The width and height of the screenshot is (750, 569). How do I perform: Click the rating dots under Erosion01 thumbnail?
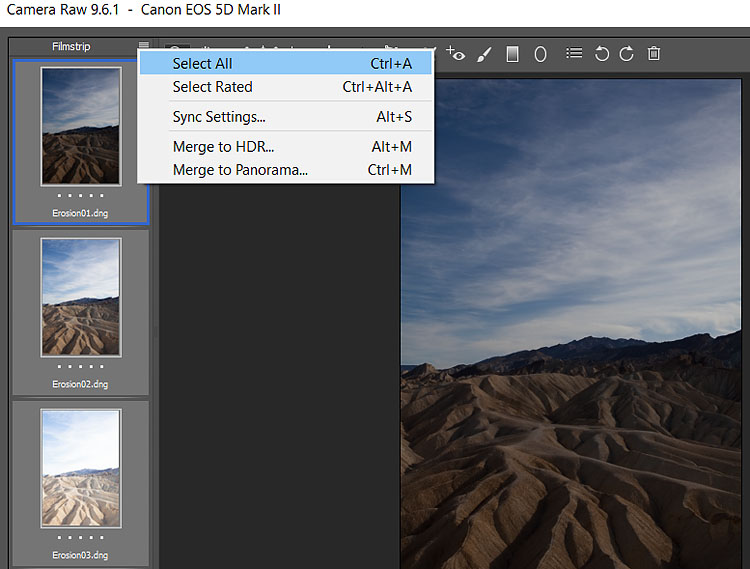80,196
